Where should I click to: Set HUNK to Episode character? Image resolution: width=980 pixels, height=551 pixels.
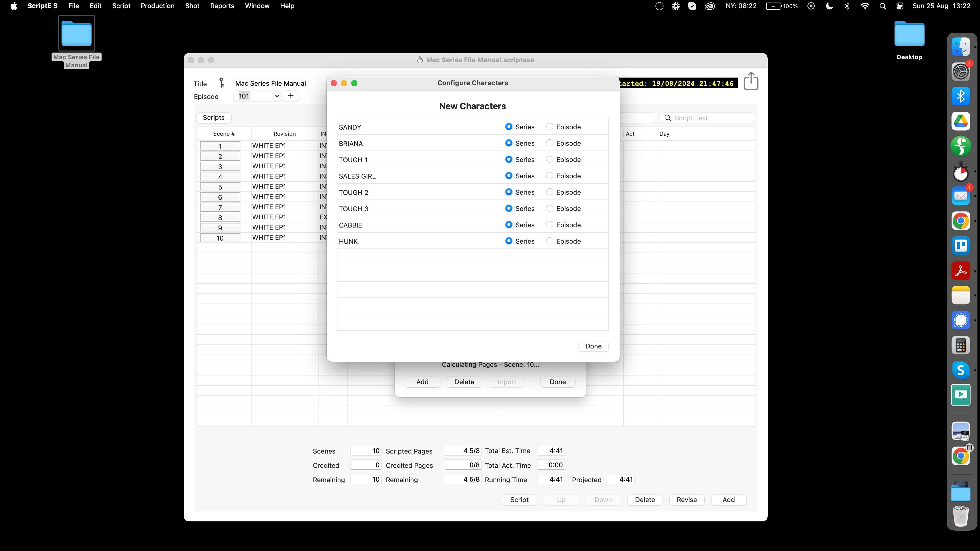tap(549, 241)
